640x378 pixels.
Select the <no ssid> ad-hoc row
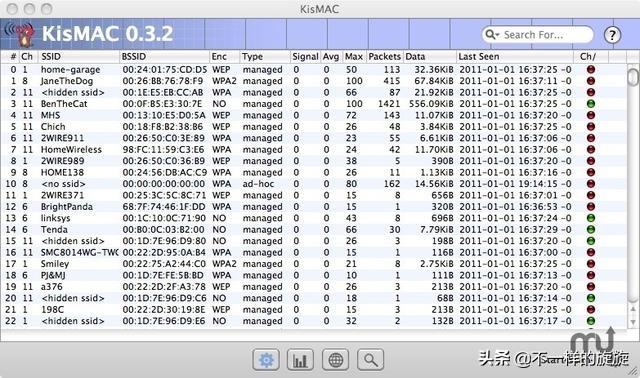click(x=313, y=184)
